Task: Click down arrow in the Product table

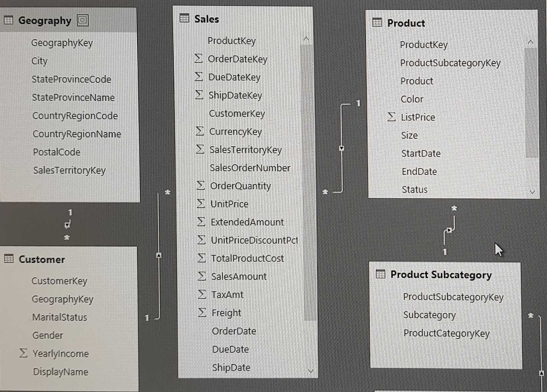Action: (x=532, y=191)
